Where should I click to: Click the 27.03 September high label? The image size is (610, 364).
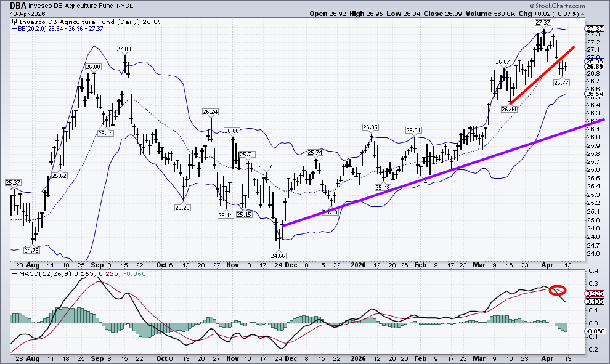124,49
